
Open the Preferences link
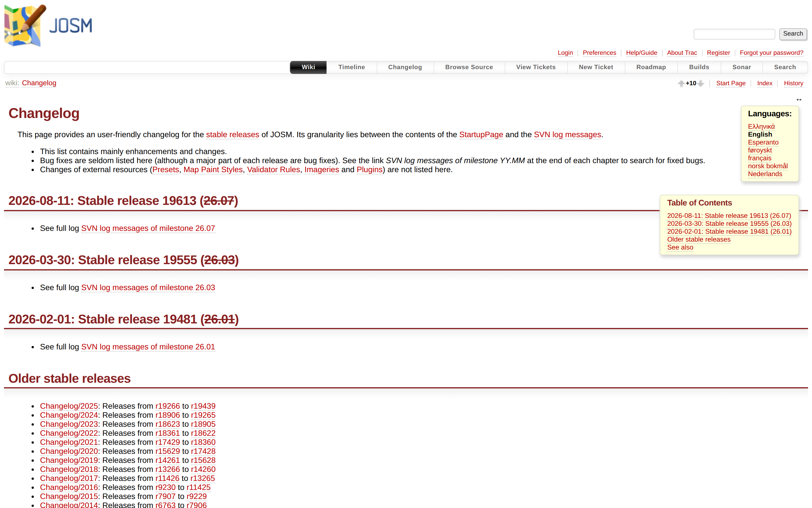[599, 53]
